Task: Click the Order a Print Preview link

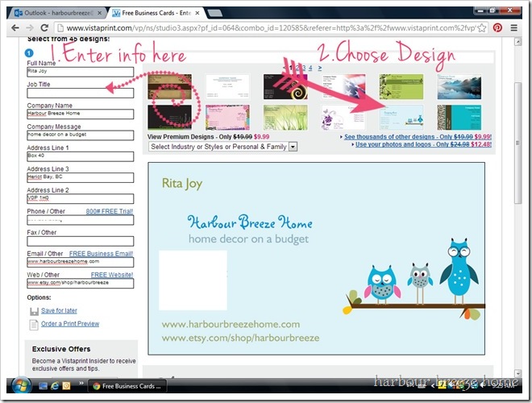Action: click(70, 324)
